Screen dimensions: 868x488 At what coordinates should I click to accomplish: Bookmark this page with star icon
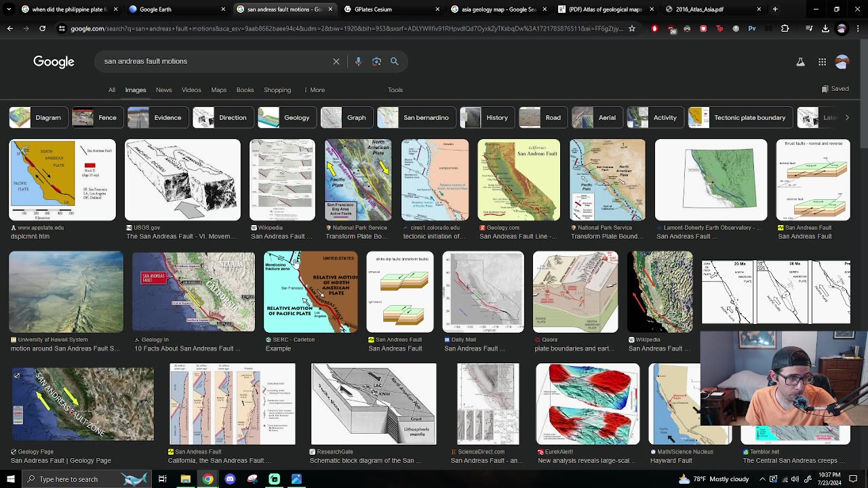pos(632,28)
